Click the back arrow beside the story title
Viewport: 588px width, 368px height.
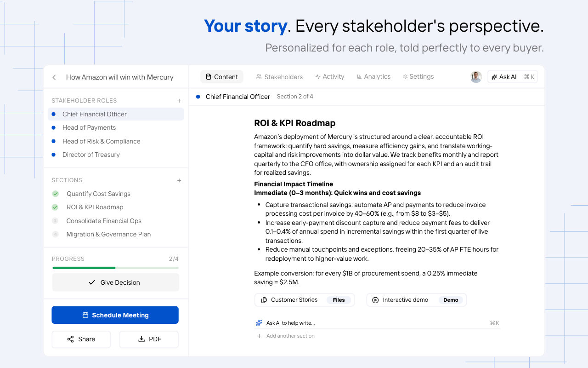(54, 77)
